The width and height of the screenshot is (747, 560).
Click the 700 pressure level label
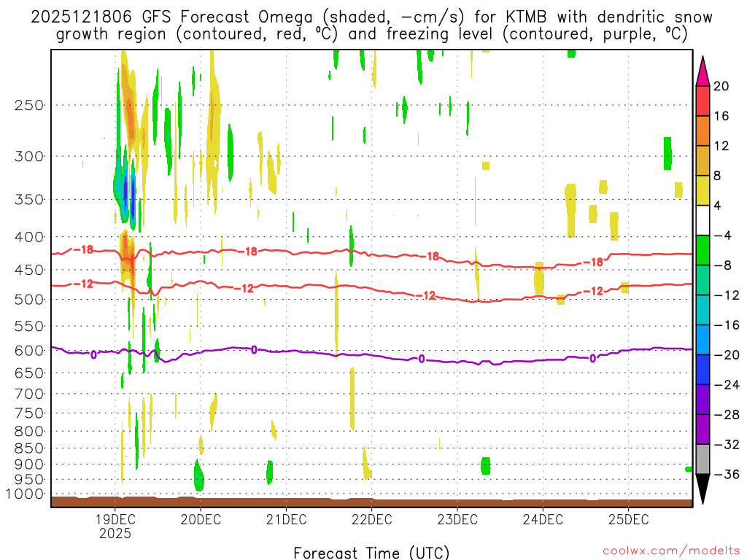pos(29,394)
